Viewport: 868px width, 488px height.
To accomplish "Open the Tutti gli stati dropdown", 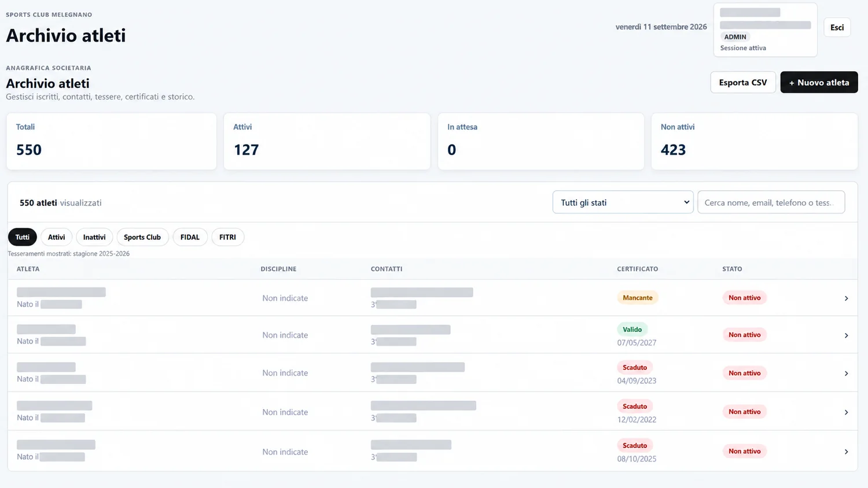I will 623,202.
